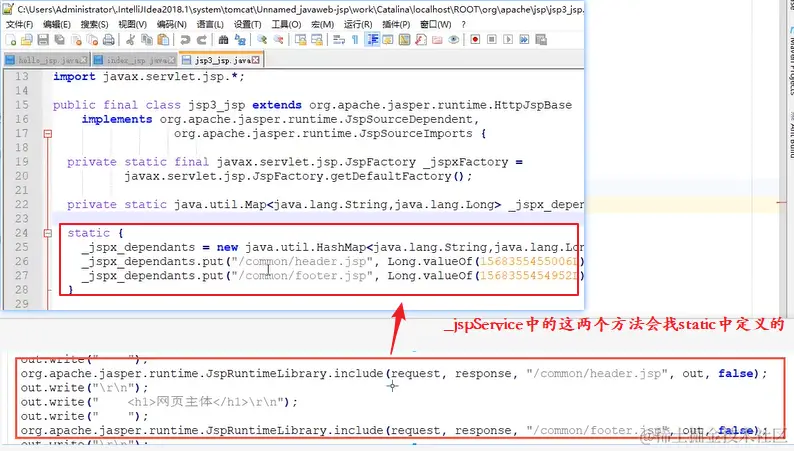This screenshot has height=451, width=794.
Task: Open the 语言(L) menu
Action: coord(210,24)
